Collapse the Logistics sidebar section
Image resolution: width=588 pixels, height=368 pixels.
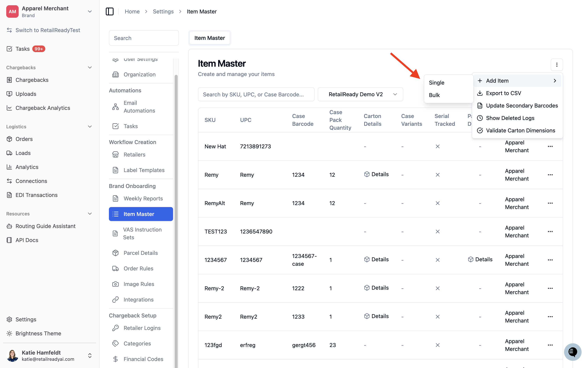[x=90, y=127]
